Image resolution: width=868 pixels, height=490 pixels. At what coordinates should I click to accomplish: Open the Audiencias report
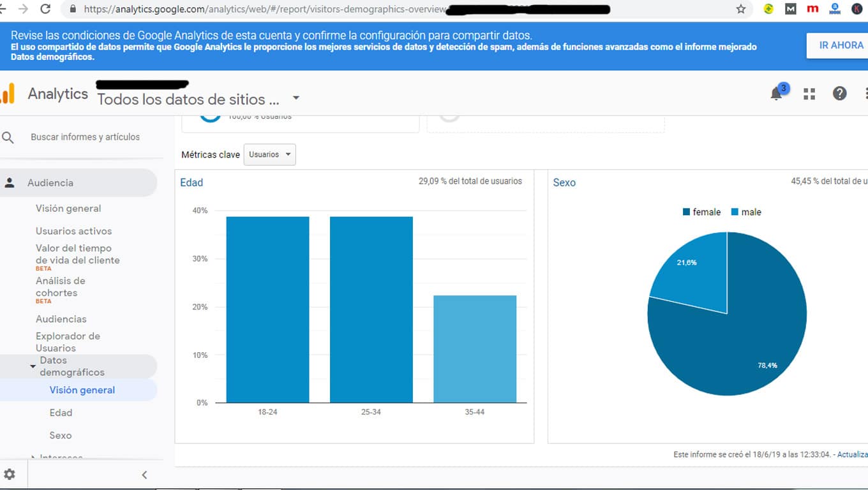point(61,319)
